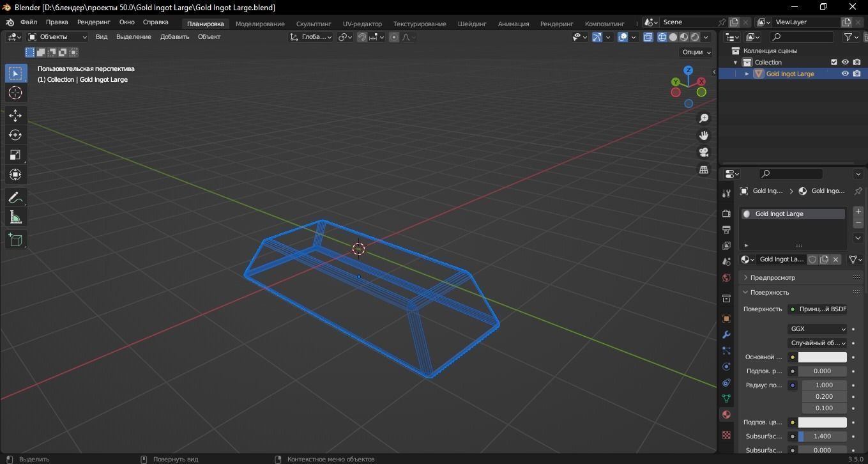Open the Physics properties tab
Viewport: 868px width, 464px height.
click(x=726, y=367)
